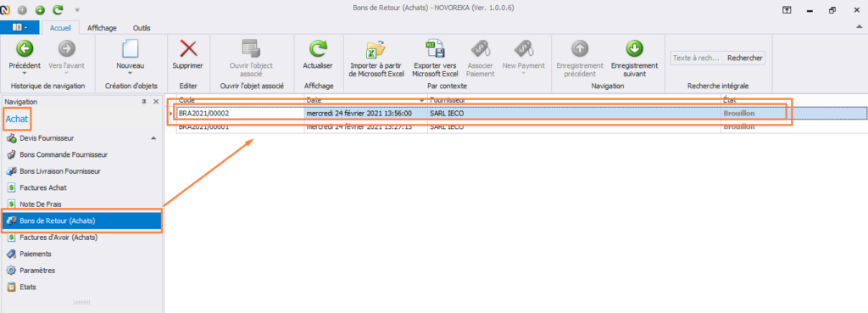Click the Rechercher search button
The height and width of the screenshot is (313, 868).
point(744,58)
